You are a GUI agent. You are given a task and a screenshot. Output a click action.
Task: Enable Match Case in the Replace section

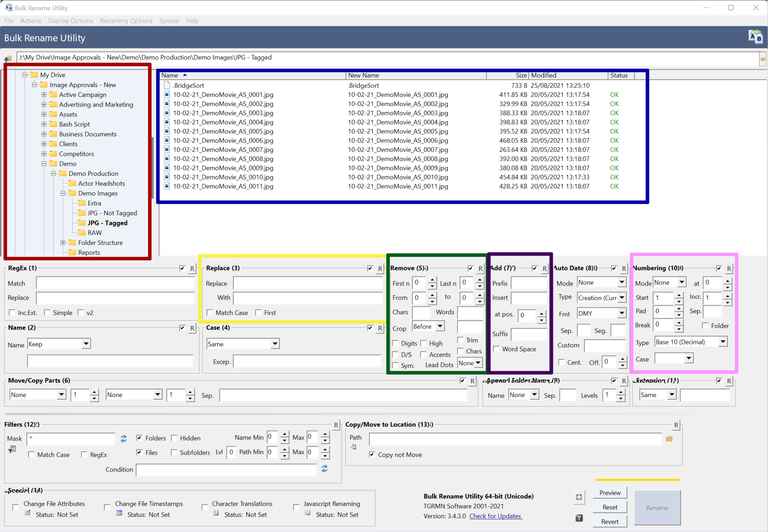point(210,312)
